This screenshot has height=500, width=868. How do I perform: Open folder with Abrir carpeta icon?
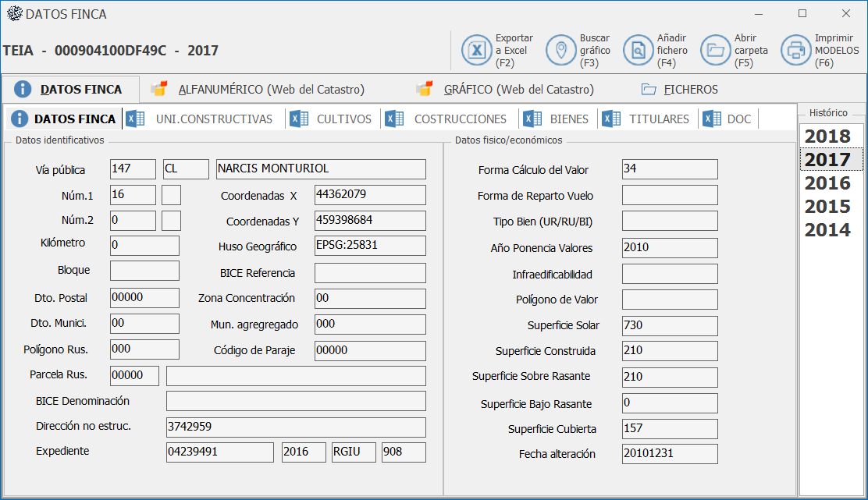tap(715, 51)
